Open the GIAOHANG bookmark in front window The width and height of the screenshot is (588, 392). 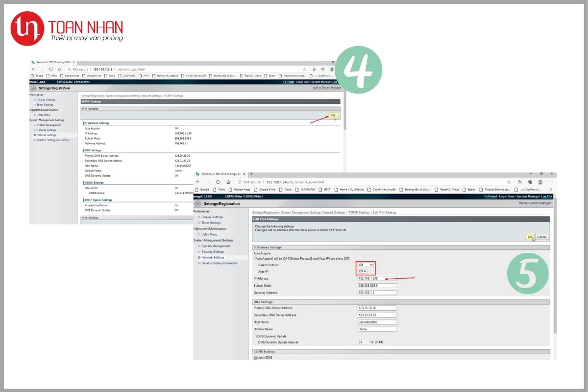(x=305, y=189)
